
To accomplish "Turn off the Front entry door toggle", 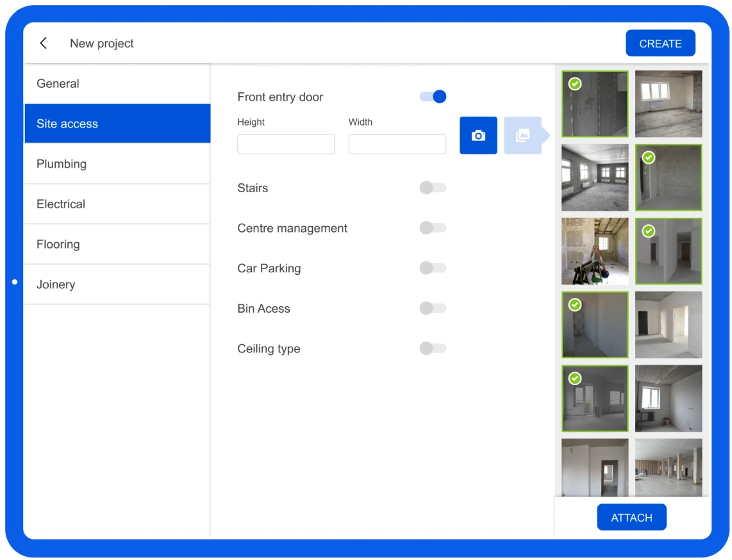I will [x=433, y=97].
